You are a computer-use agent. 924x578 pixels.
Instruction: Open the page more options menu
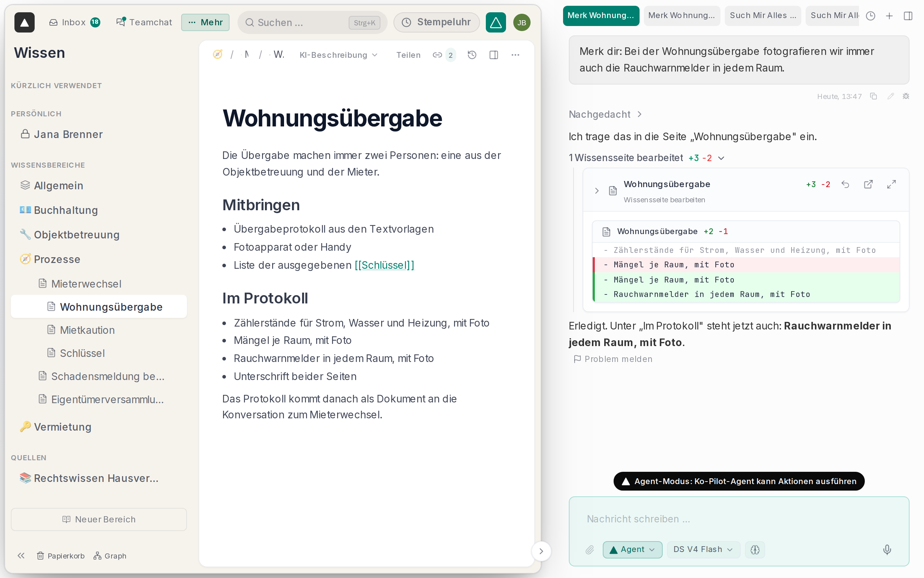pos(515,55)
